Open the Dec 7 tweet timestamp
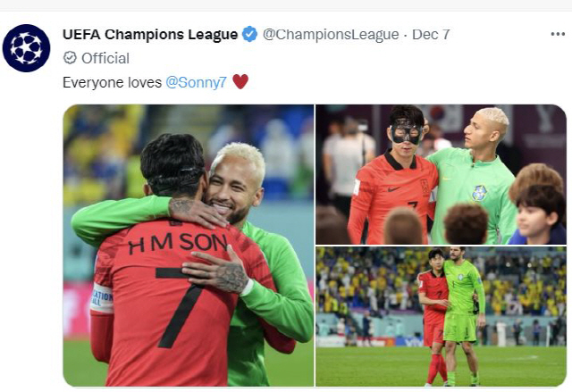This screenshot has width=572, height=392. click(431, 35)
